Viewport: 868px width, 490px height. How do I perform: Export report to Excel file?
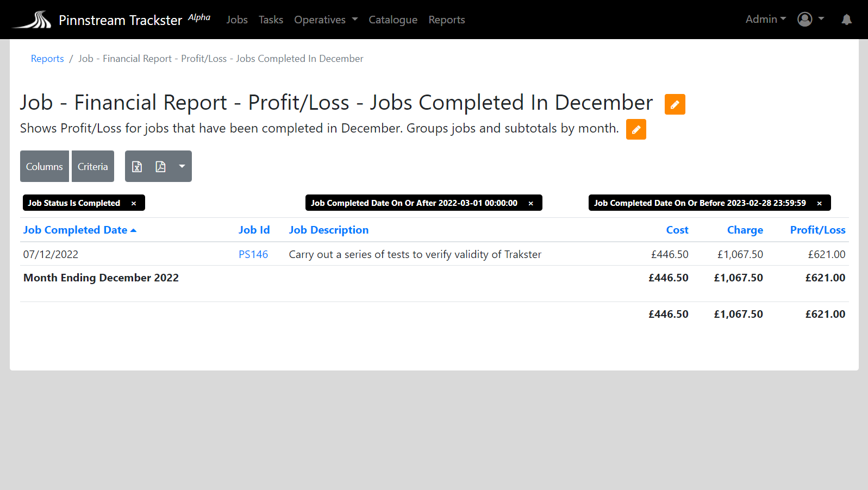[137, 167]
